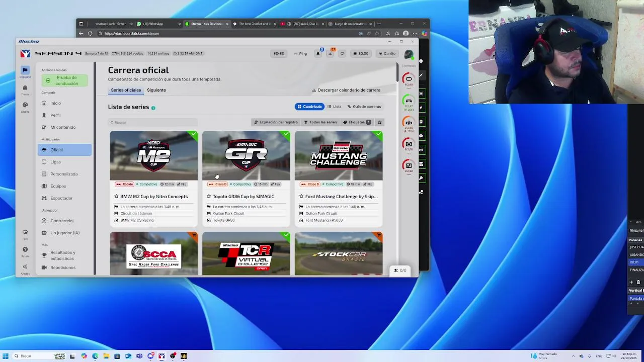
Task: Open the helmet profile avatar
Action: pos(408,54)
